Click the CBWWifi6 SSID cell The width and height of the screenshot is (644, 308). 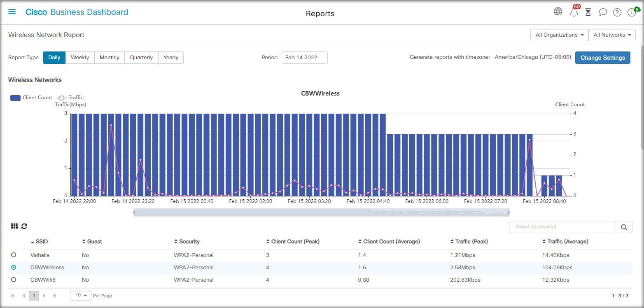tap(44, 280)
